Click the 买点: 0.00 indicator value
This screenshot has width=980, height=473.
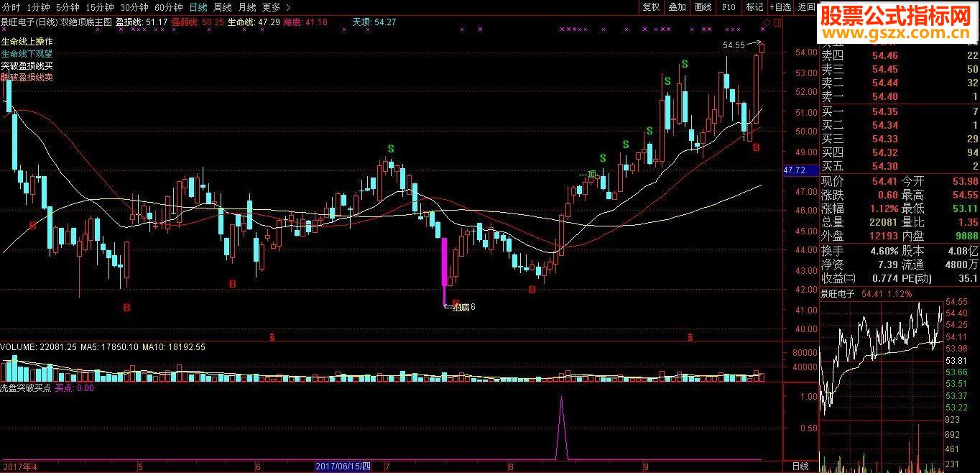[x=75, y=387]
